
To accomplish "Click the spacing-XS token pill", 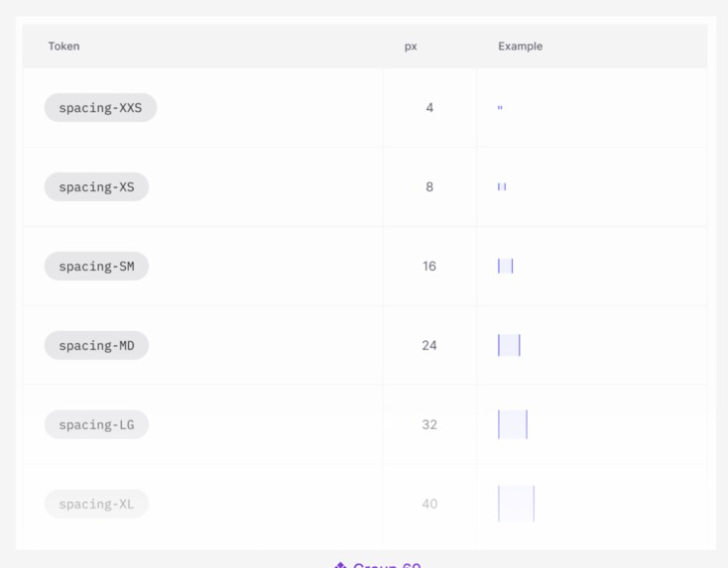I will (96, 187).
